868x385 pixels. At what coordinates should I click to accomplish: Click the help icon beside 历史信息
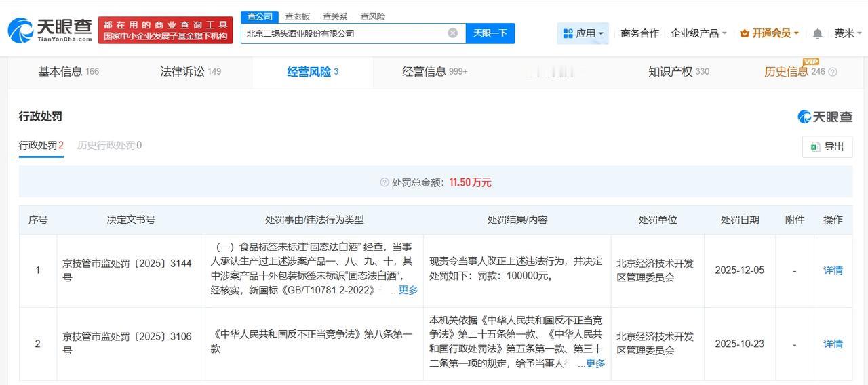pyautogui.click(x=833, y=72)
